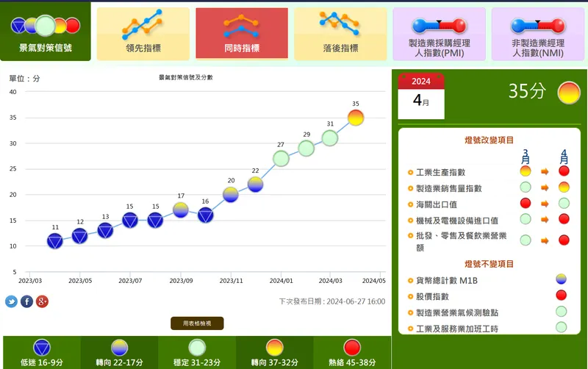This screenshot has width=588, height=369.
Task: Click the calendar icon showing 2024 4月
Action: pos(421,96)
